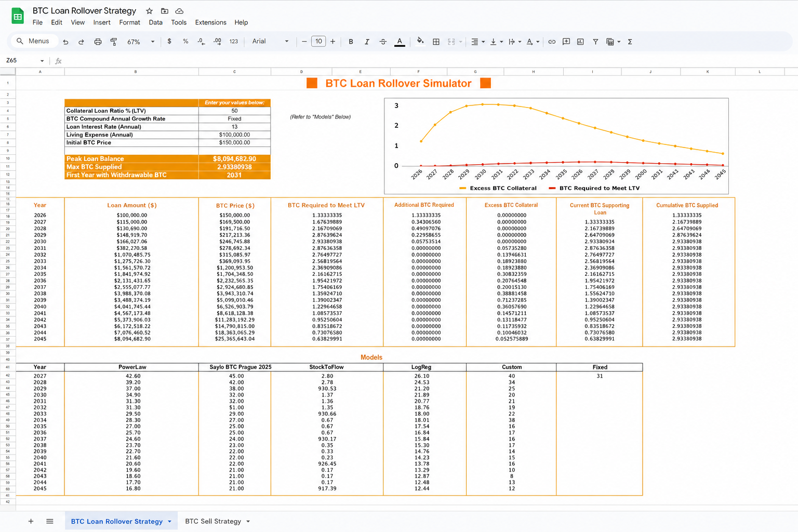Viewport: 798px width, 532px height.
Task: Click the Merge cells icon
Action: [x=451, y=42]
